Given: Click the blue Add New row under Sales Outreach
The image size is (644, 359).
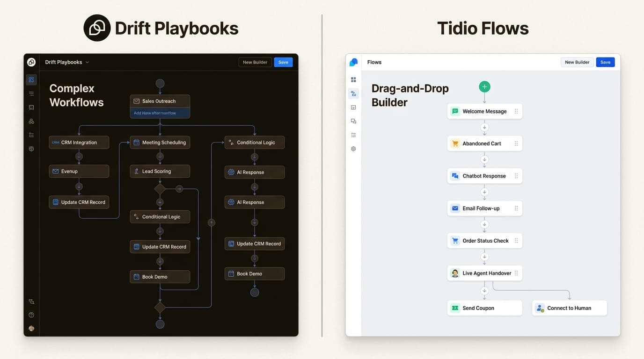Looking at the screenshot, I should click(160, 113).
